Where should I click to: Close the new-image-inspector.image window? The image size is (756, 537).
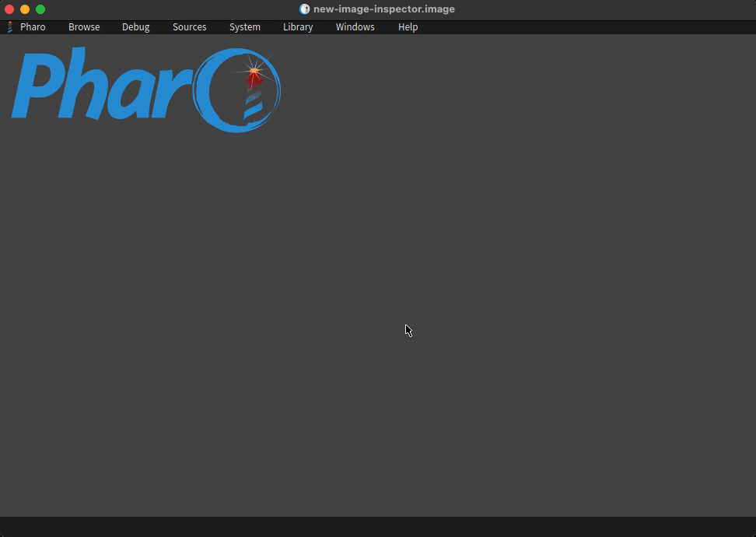coord(9,9)
